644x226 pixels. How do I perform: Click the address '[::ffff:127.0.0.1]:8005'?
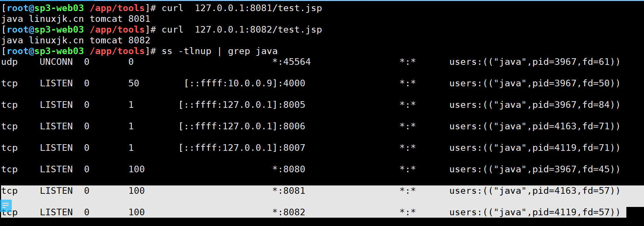point(242,105)
